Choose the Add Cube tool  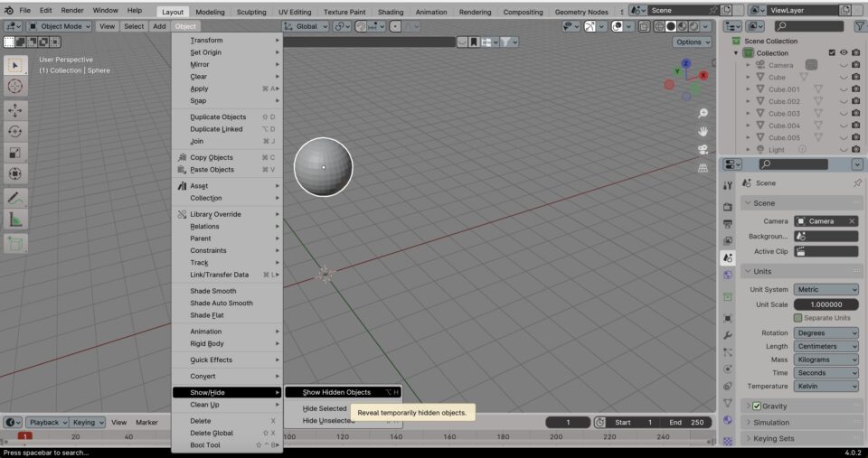tap(15, 243)
